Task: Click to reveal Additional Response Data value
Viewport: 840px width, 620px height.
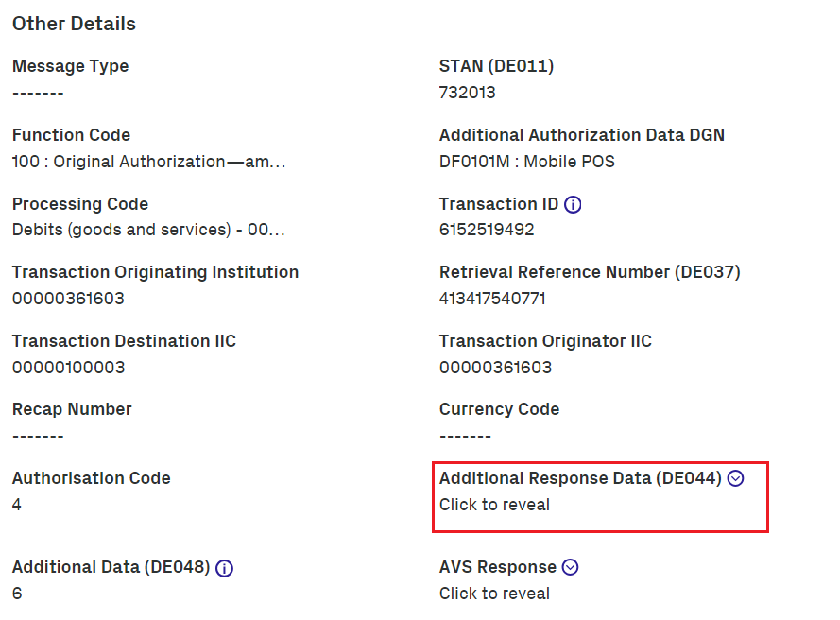Action: [494, 505]
